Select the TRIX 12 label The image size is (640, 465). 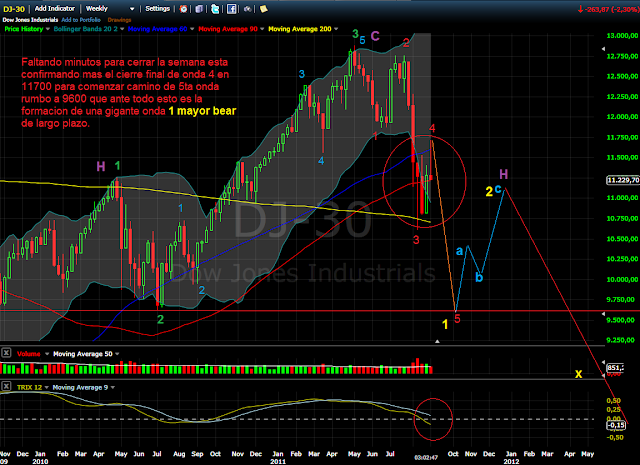tap(29, 387)
